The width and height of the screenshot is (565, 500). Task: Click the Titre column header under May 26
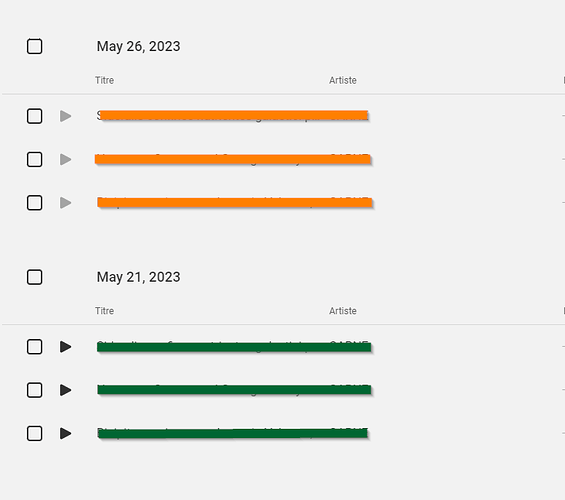point(104,80)
